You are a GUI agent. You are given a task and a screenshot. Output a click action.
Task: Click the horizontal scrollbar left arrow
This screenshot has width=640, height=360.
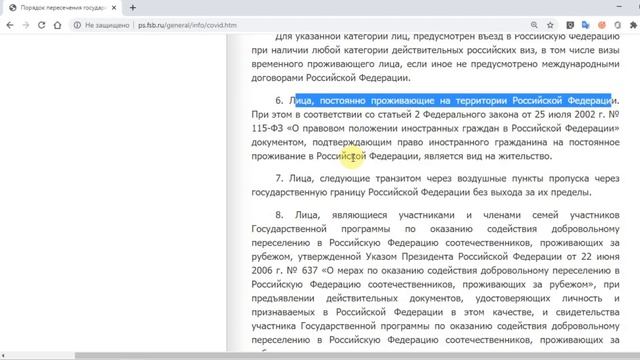[x=3, y=356]
